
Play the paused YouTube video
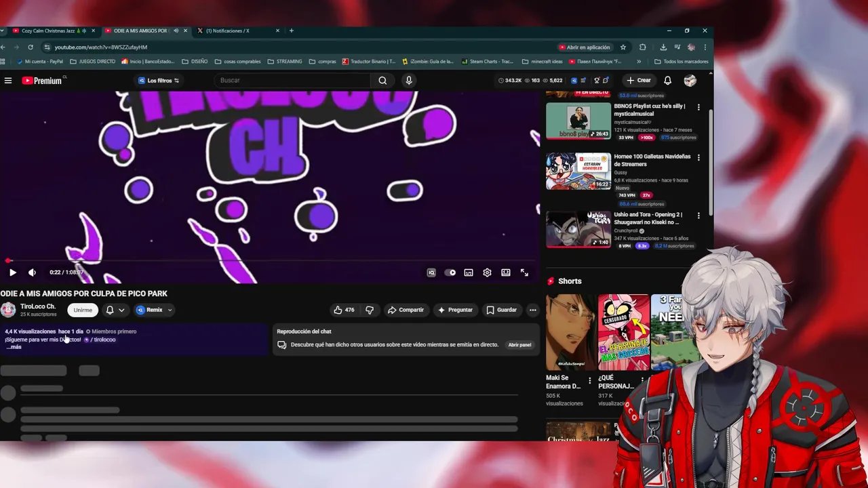click(x=12, y=272)
